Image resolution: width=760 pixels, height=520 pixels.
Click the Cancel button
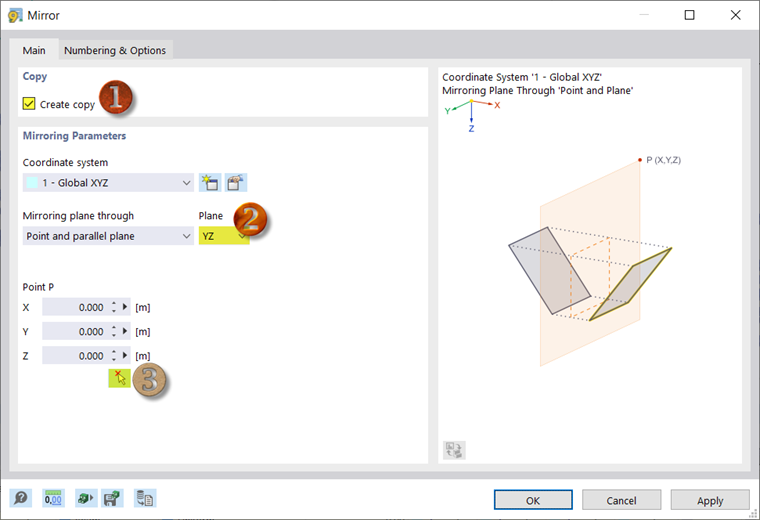coord(621,500)
